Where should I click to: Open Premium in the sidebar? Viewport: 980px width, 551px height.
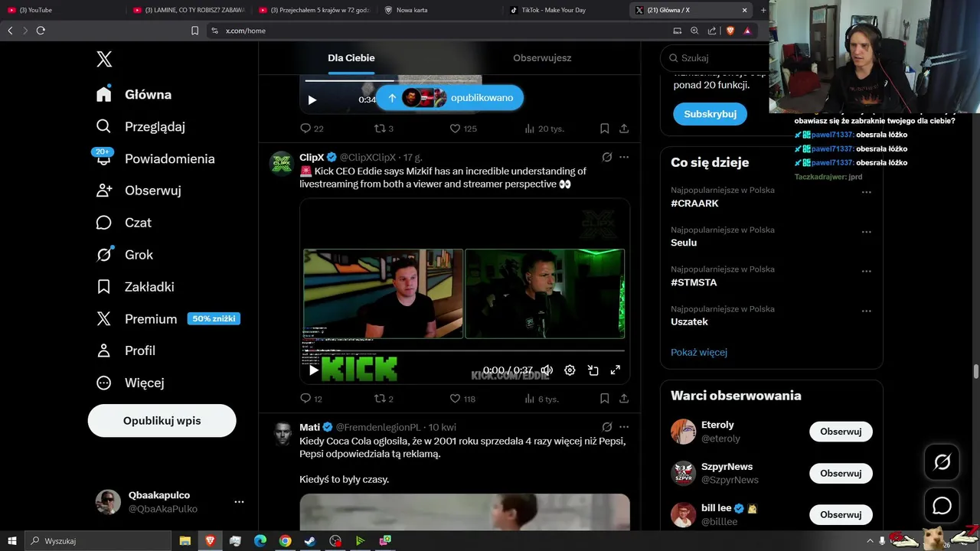[x=168, y=318]
